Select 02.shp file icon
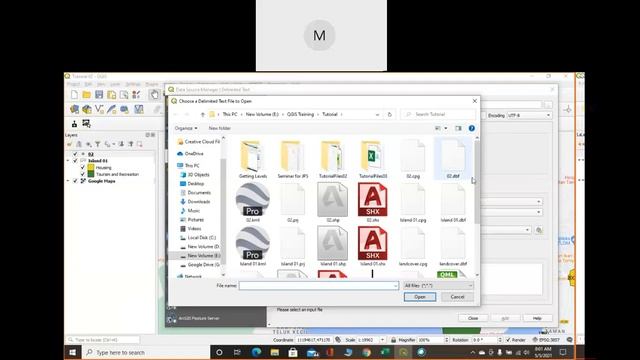This screenshot has width=640, height=360. coord(333,202)
